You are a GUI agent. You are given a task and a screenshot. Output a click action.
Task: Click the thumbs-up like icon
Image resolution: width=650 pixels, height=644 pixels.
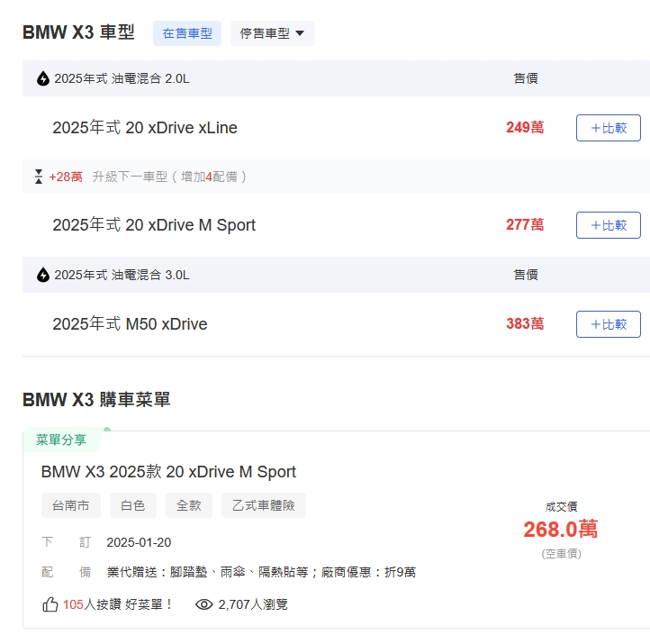tap(50, 604)
